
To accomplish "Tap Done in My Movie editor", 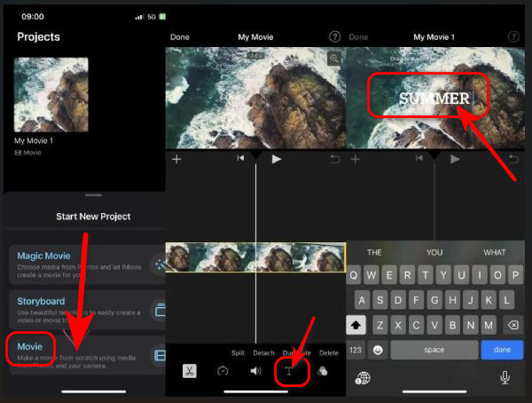I will [x=179, y=37].
